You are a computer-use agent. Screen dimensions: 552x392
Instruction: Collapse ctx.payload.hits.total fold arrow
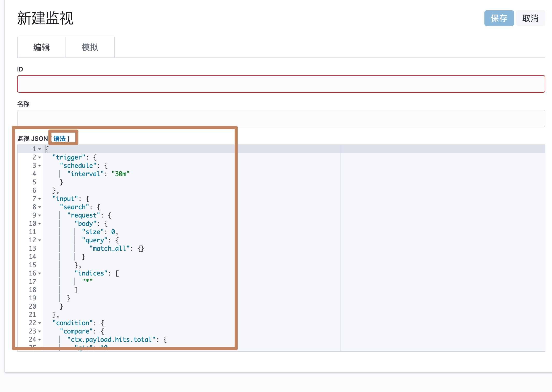40,340
